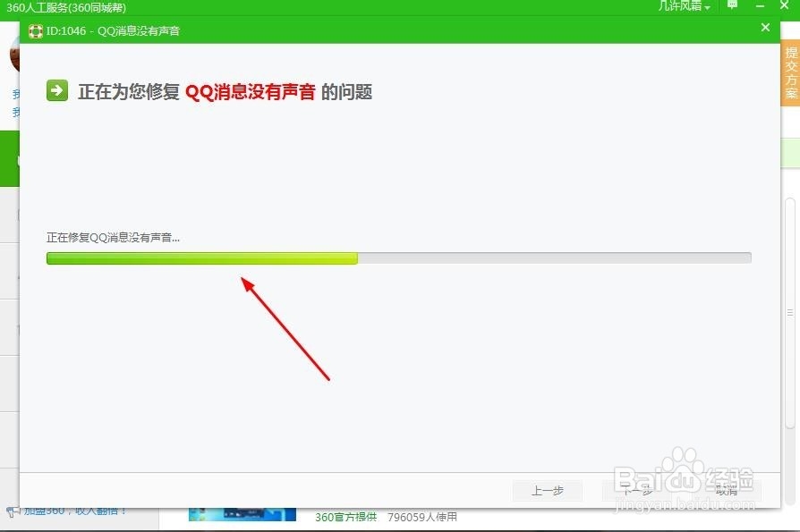Open the 提交方案 side tab
The height and width of the screenshot is (532, 800).
tap(790, 73)
